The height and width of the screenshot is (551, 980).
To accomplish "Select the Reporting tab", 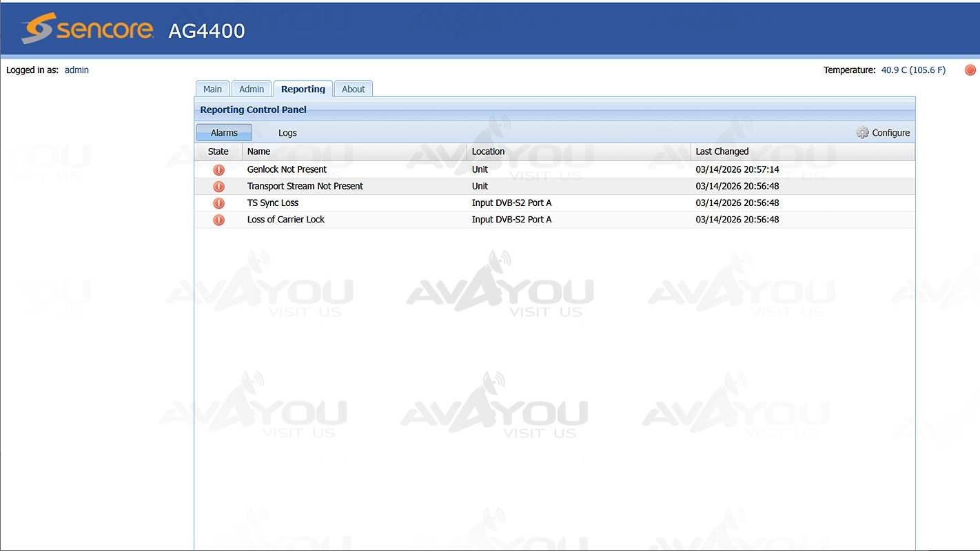I will [303, 89].
